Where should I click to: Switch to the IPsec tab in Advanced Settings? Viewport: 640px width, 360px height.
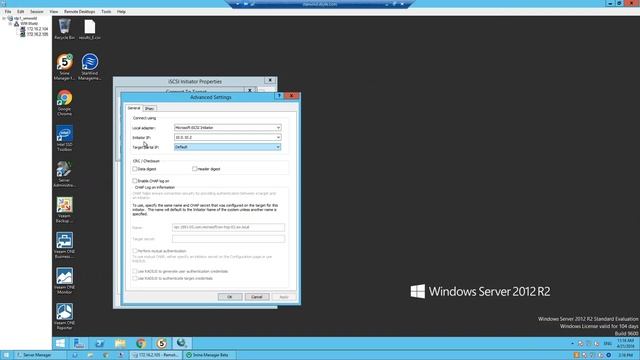(x=149, y=109)
